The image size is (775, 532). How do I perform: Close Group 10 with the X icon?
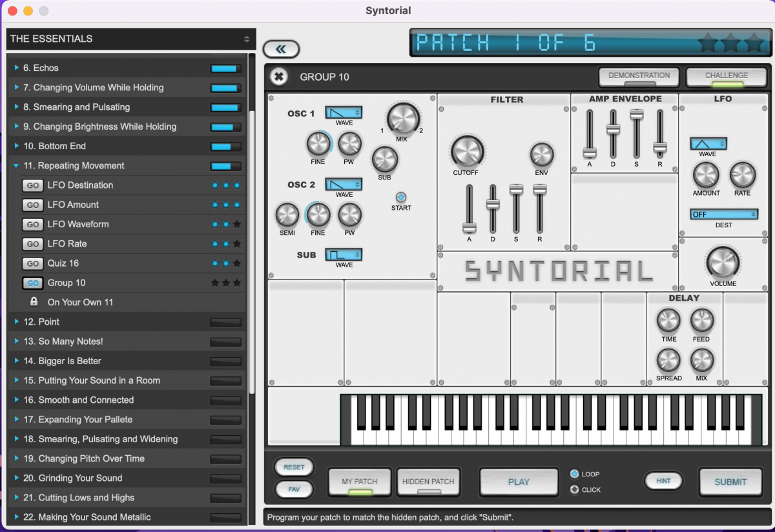[x=278, y=77]
